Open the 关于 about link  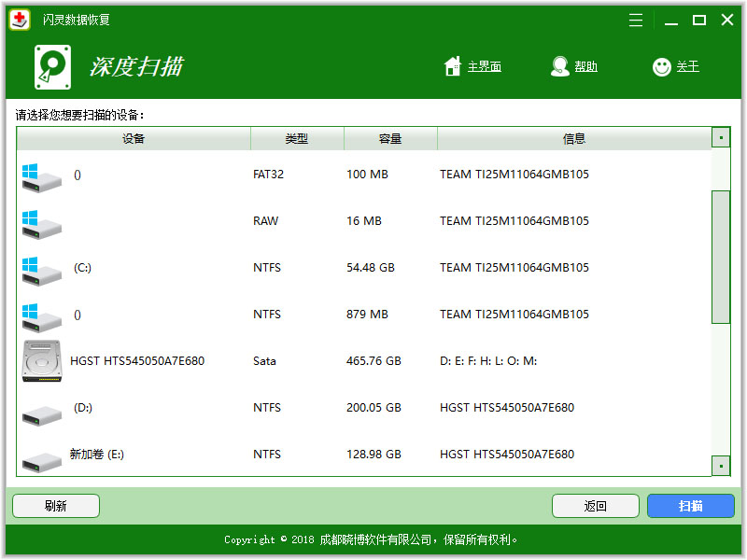[x=688, y=66]
